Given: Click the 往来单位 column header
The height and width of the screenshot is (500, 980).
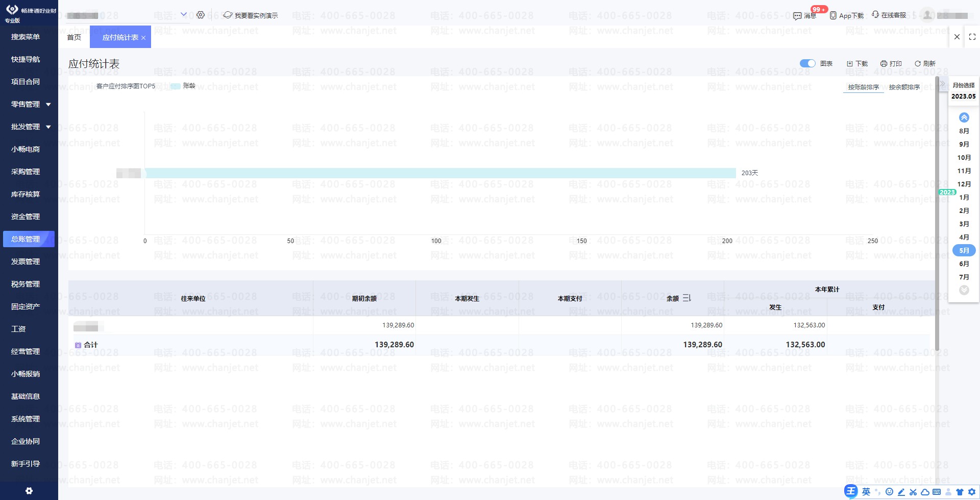Looking at the screenshot, I should coord(193,299).
